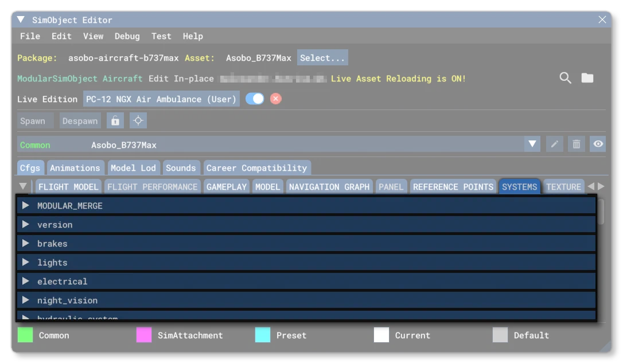Open the Test menu
Image resolution: width=623 pixels, height=364 pixels.
(161, 36)
